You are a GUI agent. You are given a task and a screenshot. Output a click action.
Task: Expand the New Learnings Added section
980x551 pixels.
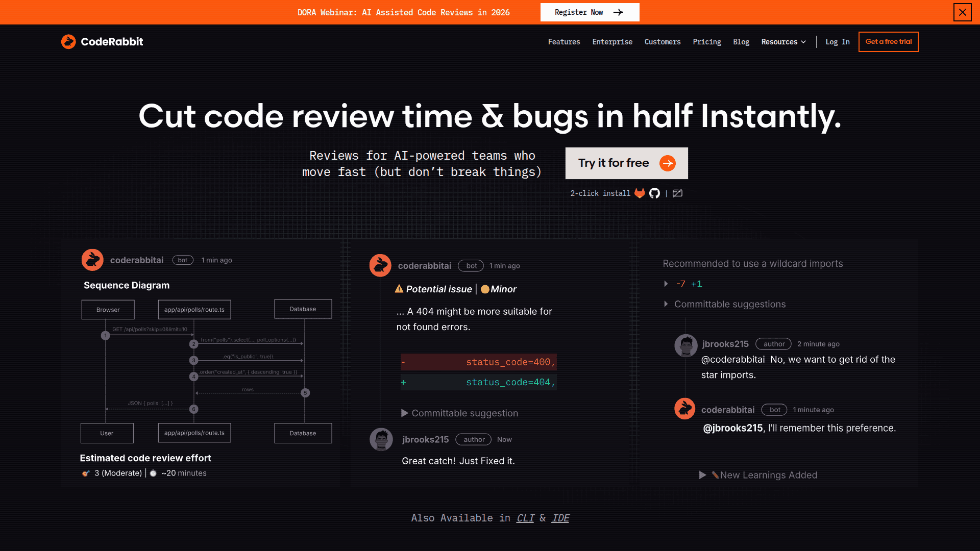[758, 475]
